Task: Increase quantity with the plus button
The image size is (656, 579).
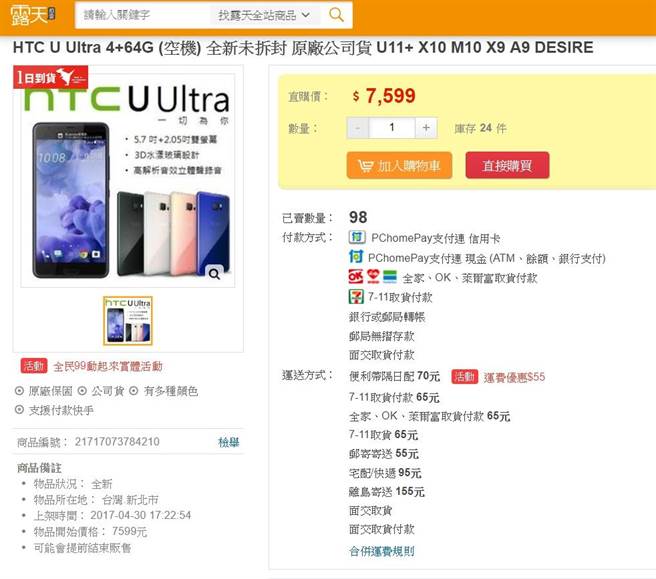Action: pos(426,128)
